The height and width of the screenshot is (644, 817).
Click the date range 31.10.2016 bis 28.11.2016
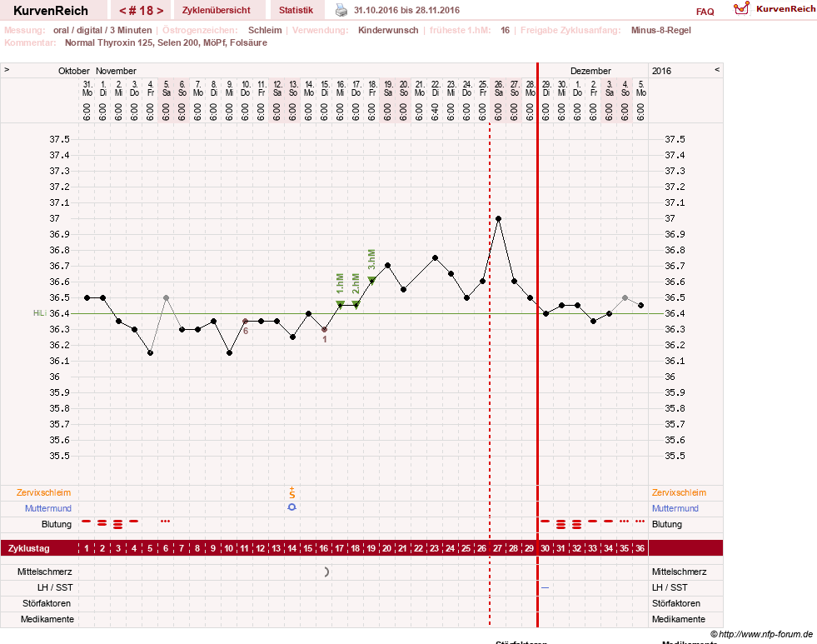tap(407, 10)
